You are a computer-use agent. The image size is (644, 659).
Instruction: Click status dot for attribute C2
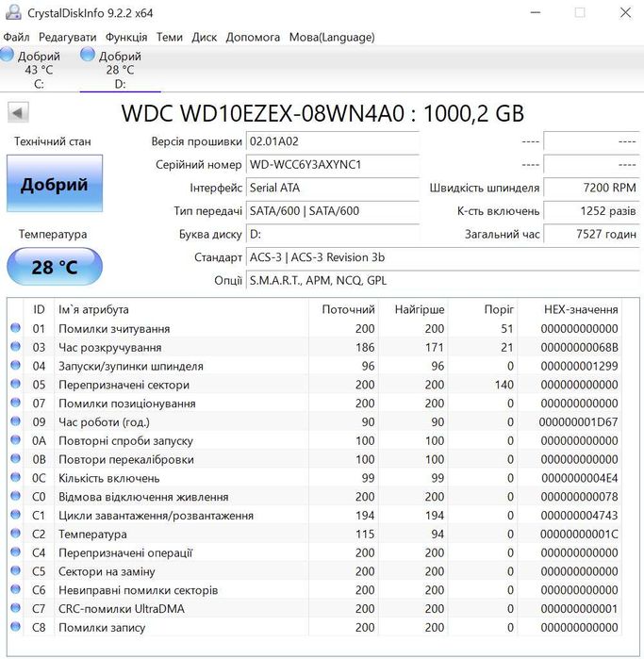(15, 533)
